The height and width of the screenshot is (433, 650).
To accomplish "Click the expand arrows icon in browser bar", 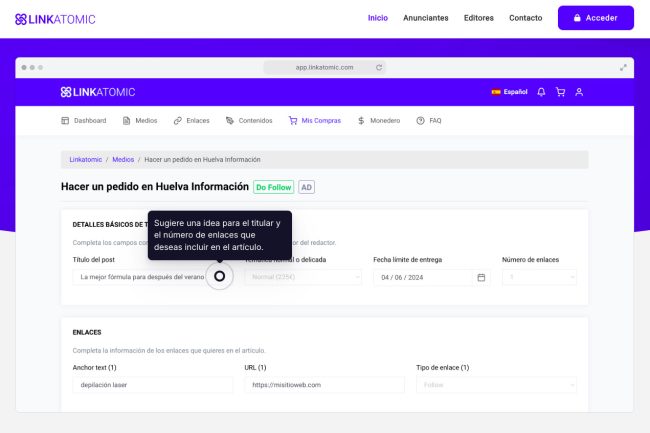I will [624, 67].
